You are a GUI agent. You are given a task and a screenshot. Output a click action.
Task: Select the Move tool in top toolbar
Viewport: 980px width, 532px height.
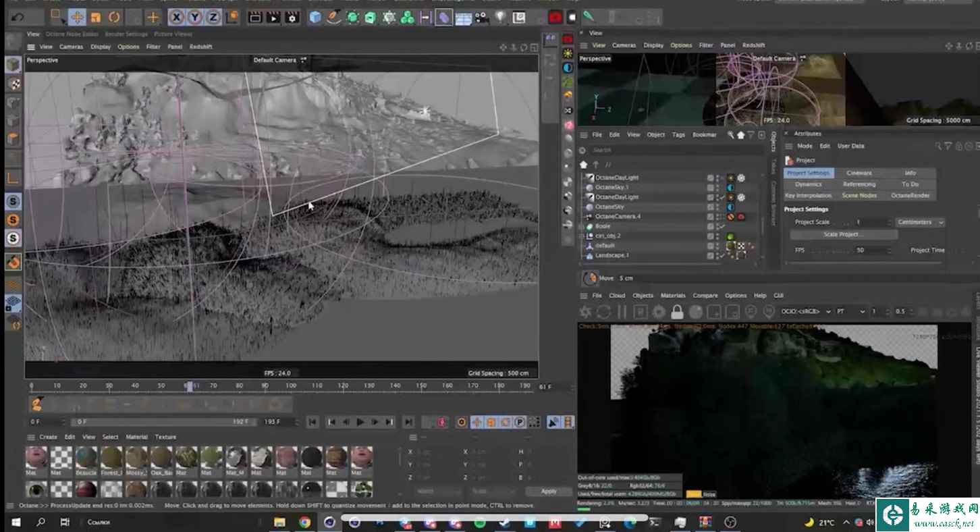pos(76,17)
